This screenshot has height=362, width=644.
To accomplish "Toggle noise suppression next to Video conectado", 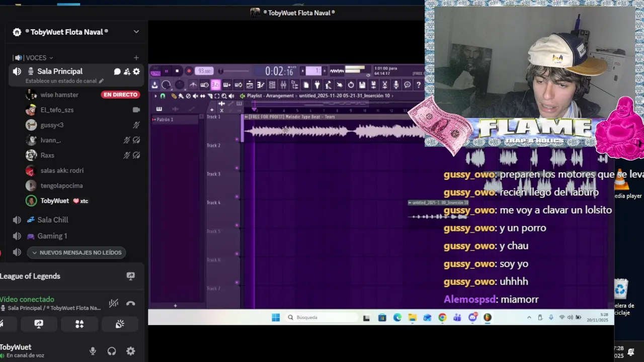I will [x=114, y=303].
